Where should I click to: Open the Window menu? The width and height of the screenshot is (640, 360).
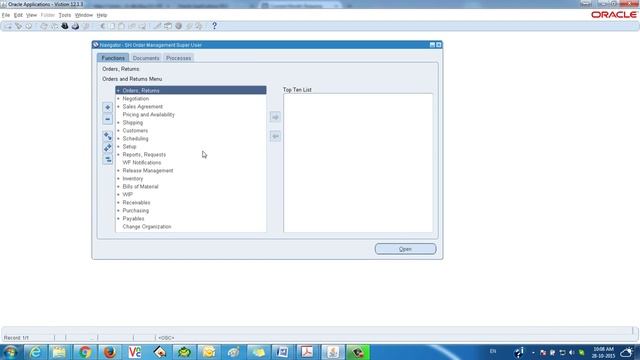pos(84,15)
